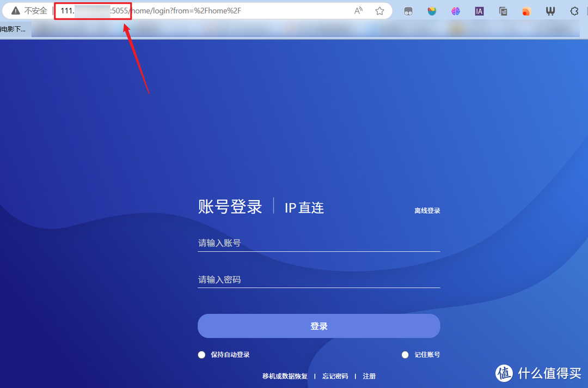Screen dimensions: 588x388
Task: Enable 保持自动登录 option
Action: pos(201,354)
